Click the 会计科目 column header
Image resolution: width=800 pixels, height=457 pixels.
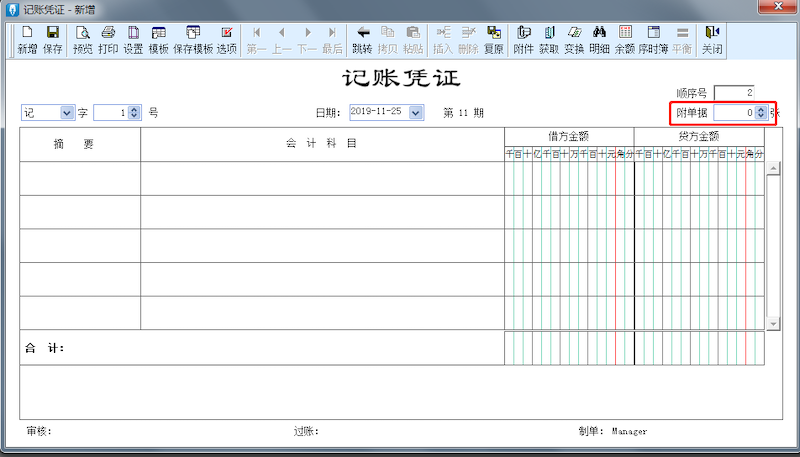click(x=322, y=144)
